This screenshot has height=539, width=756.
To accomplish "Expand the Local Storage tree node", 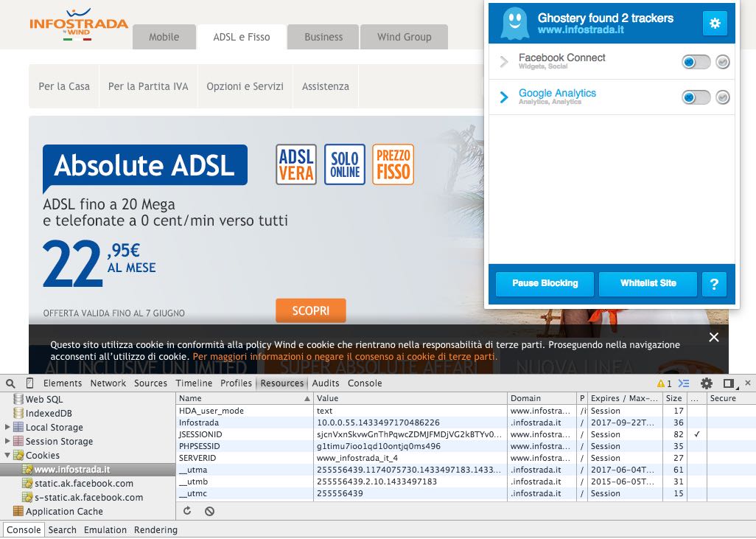I will (7, 427).
